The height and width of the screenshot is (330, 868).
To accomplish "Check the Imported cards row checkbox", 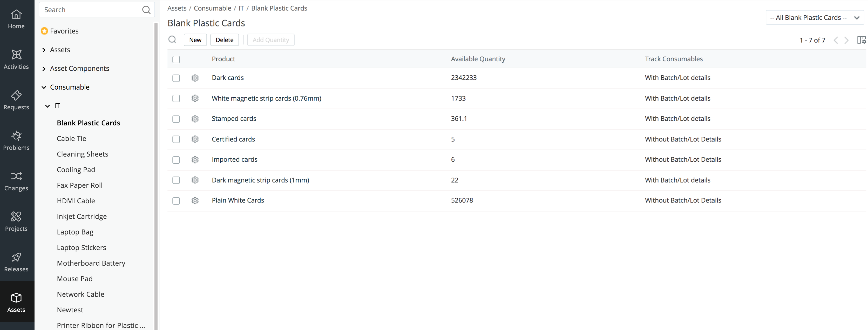I will pyautogui.click(x=176, y=160).
